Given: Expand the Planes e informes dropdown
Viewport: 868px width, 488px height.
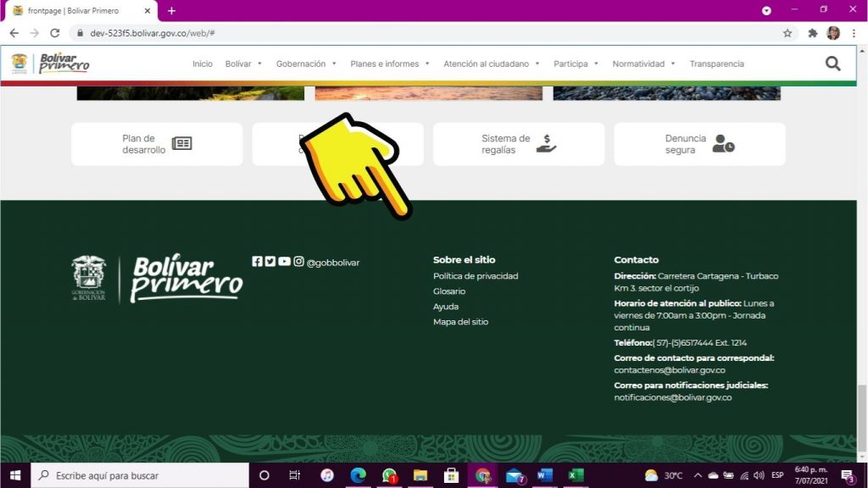Looking at the screenshot, I should coord(390,64).
